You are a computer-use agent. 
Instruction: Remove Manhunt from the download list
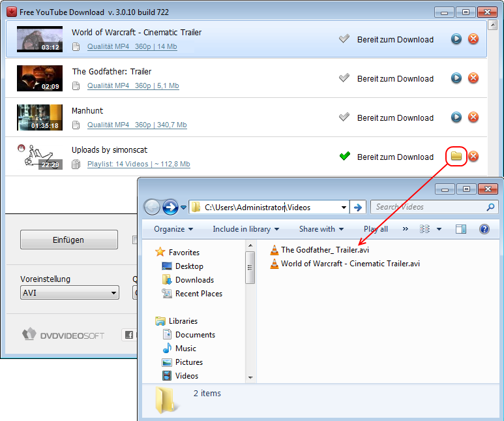pyautogui.click(x=473, y=117)
